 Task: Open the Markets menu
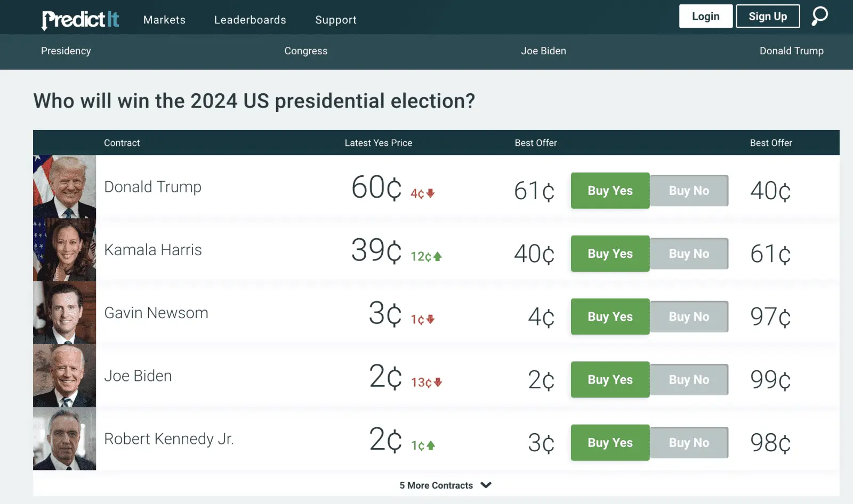(x=164, y=20)
